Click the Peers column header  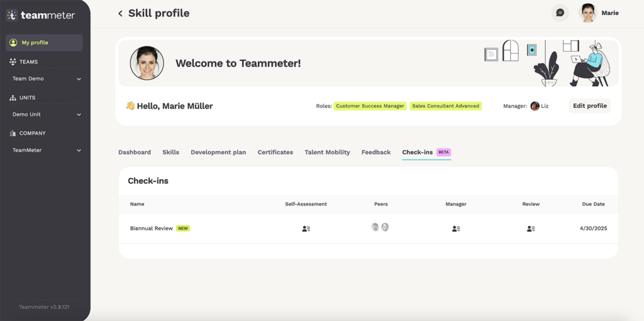click(380, 204)
